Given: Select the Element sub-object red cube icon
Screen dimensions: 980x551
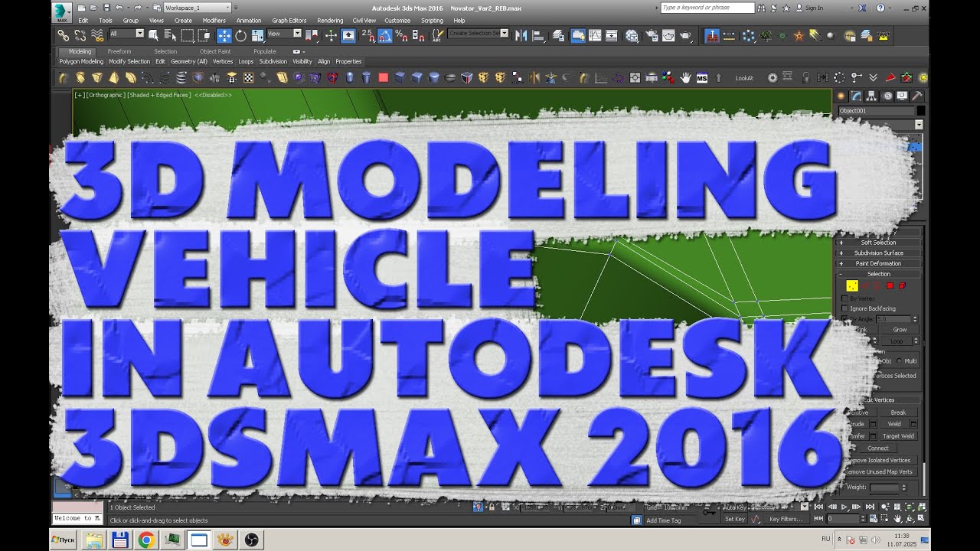Looking at the screenshot, I should [902, 285].
